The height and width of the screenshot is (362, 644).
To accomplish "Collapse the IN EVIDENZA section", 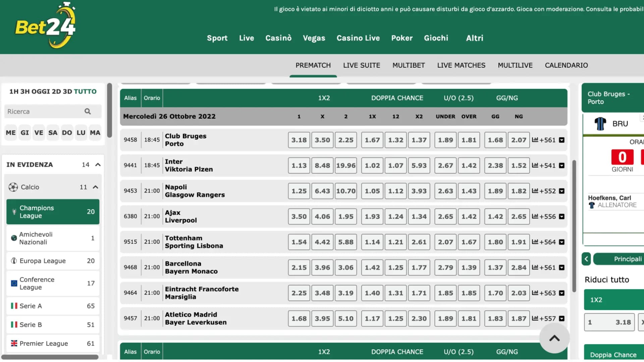I will pos(98,164).
